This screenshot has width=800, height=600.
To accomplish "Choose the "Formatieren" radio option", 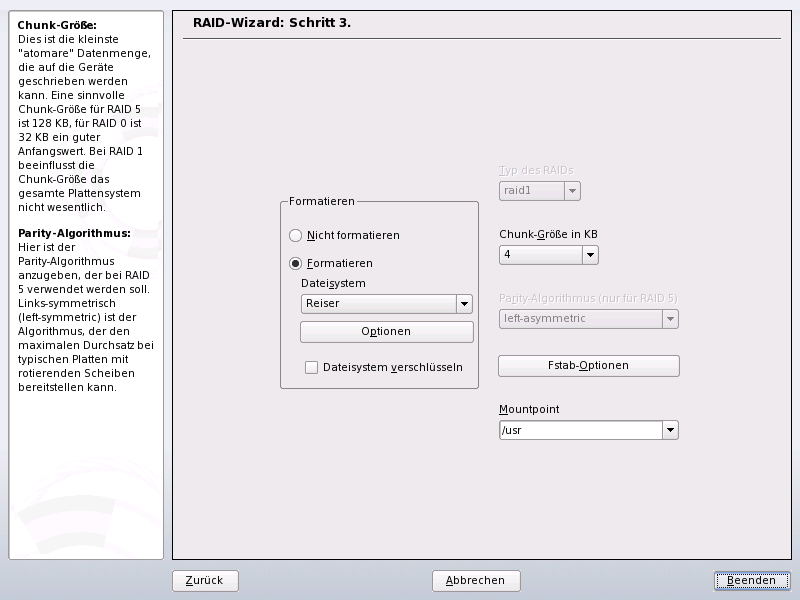I will (x=295, y=263).
